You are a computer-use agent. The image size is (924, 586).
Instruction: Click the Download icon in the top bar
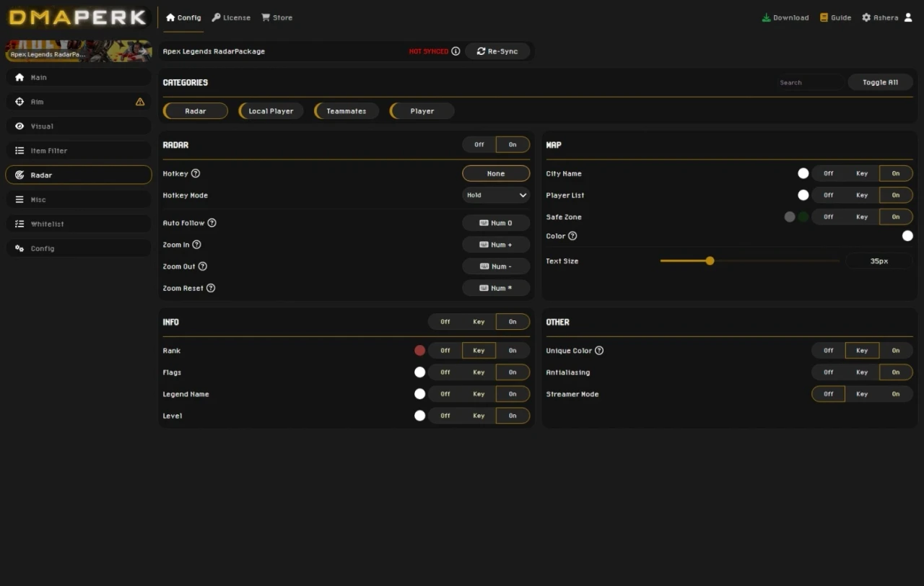(x=767, y=17)
